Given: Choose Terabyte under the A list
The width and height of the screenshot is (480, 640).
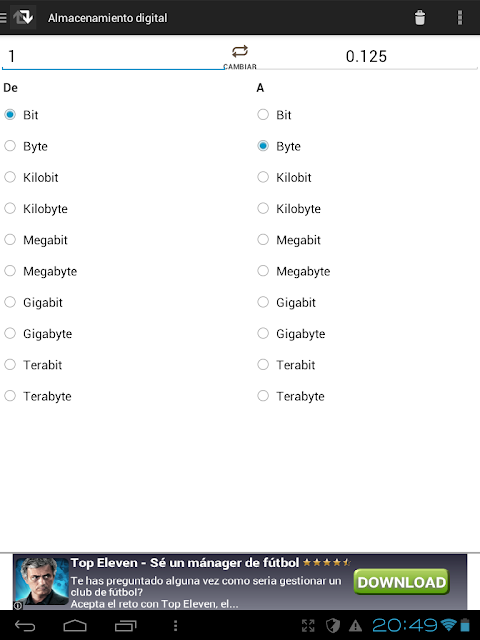Looking at the screenshot, I should tap(291, 396).
